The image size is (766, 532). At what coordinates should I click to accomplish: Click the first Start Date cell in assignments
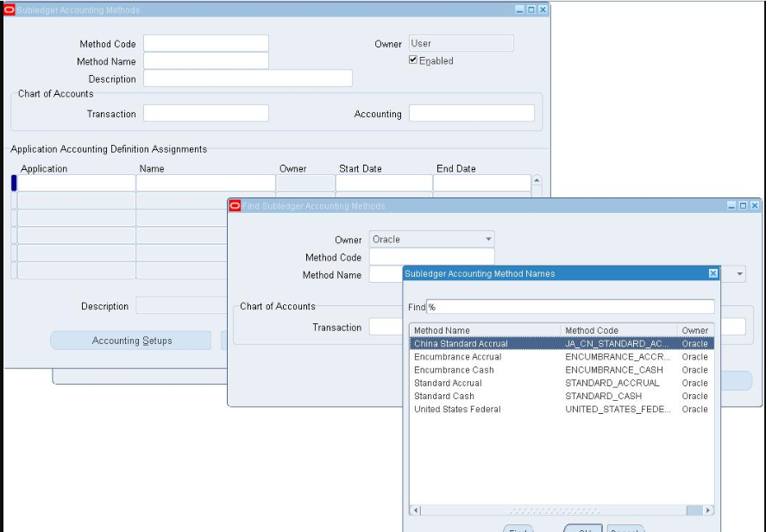[x=384, y=183]
